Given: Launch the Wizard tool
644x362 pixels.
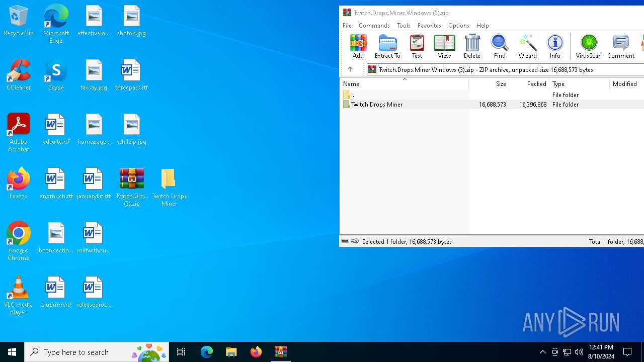Looking at the screenshot, I should point(527,46).
